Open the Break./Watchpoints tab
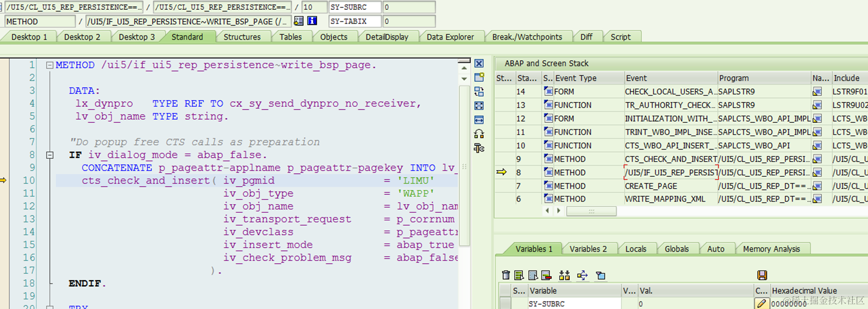This screenshot has height=309, width=868. tap(527, 37)
